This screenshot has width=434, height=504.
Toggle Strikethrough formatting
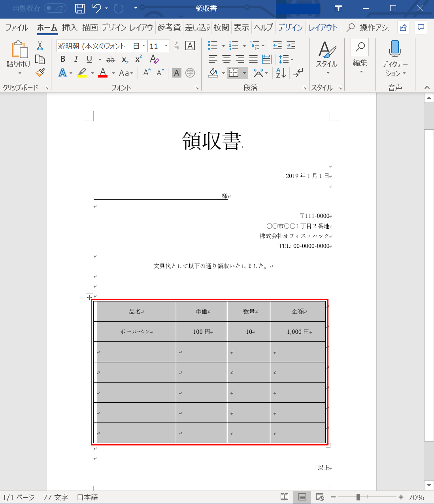111,60
